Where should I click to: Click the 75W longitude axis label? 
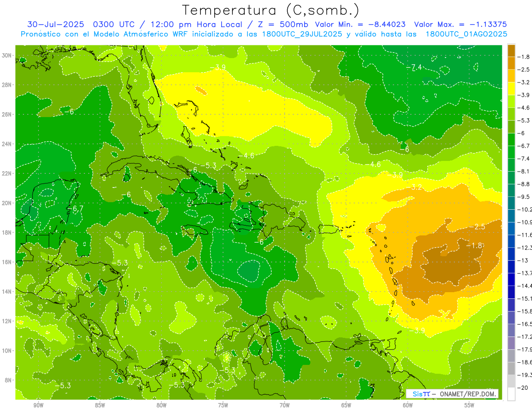(x=223, y=405)
